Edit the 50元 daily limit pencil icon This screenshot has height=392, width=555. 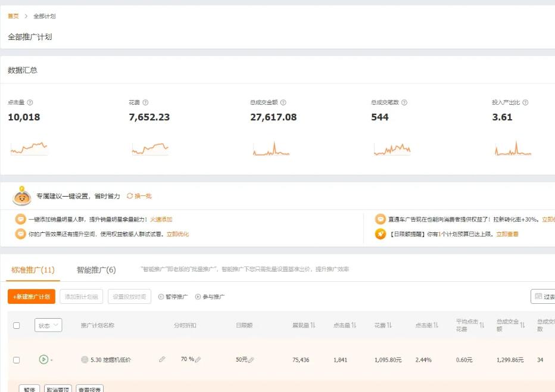tap(251, 360)
